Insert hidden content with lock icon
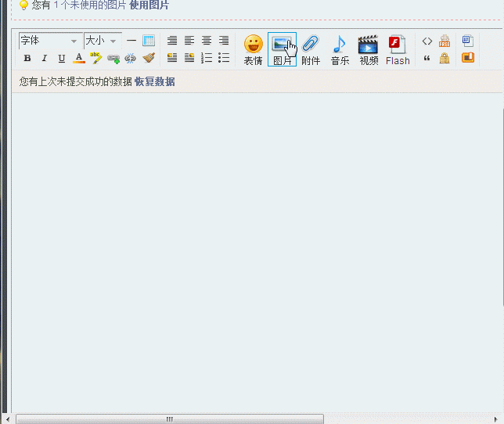The width and height of the screenshot is (504, 424). (x=445, y=58)
